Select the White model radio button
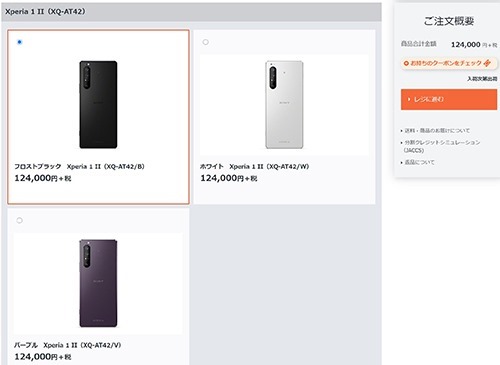Viewport: 500px width, 365px height. [x=206, y=42]
